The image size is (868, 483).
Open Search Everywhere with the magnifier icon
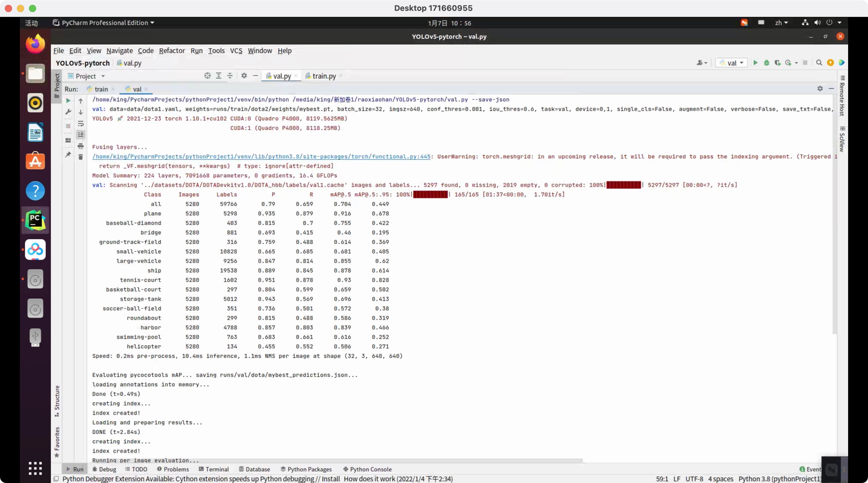click(819, 63)
